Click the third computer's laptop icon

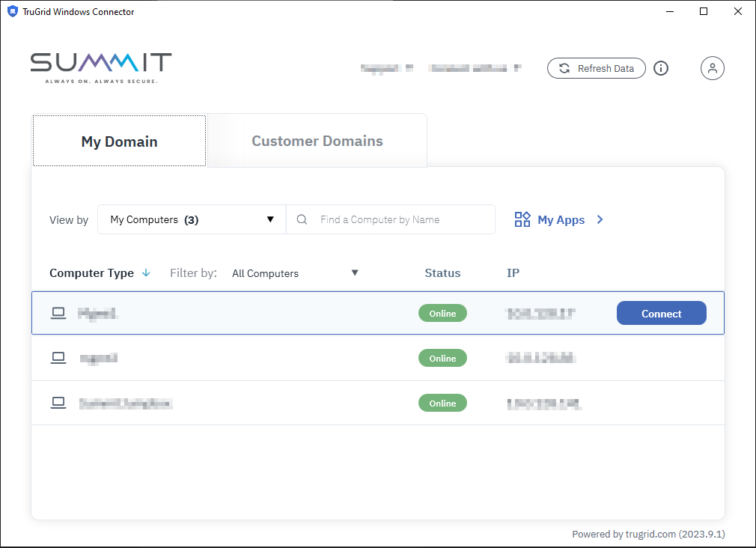(58, 404)
